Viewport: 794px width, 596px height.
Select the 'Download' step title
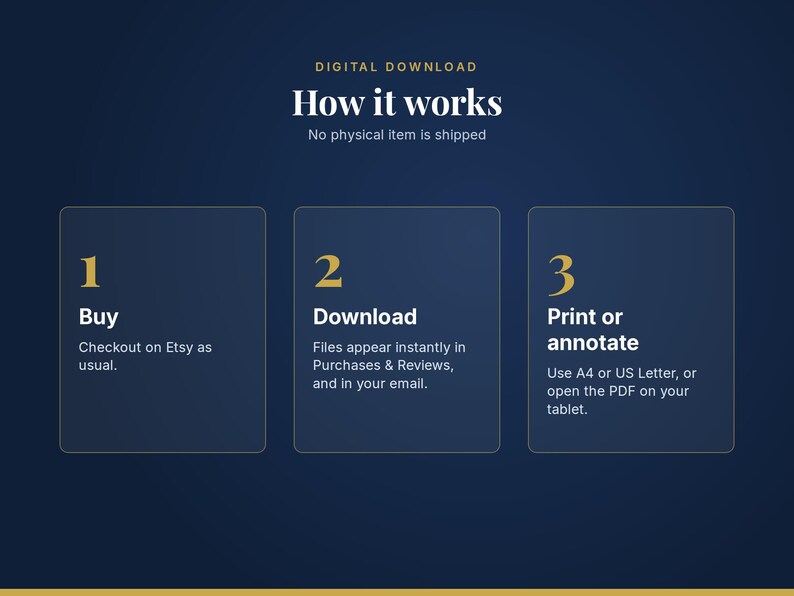tap(365, 317)
